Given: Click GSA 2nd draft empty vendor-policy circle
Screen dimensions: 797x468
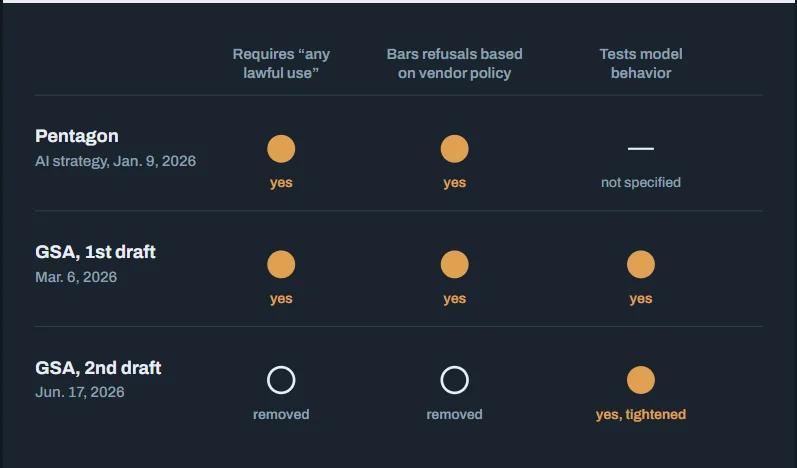Looking at the screenshot, I should (454, 380).
